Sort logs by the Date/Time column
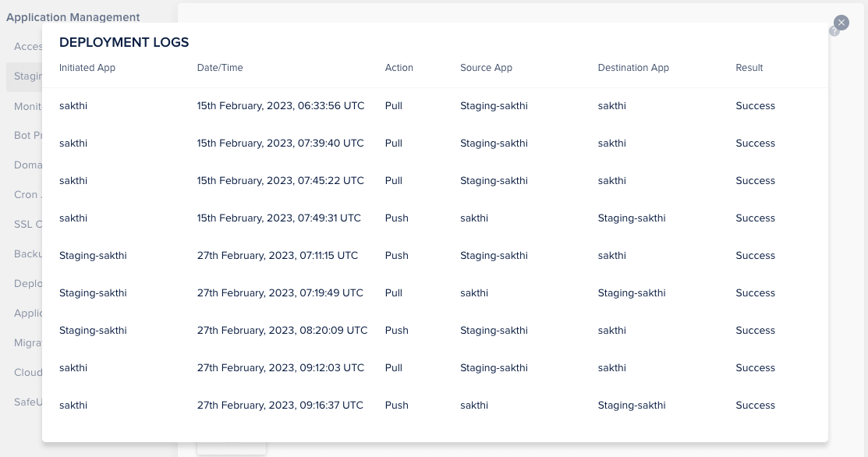 (x=221, y=68)
